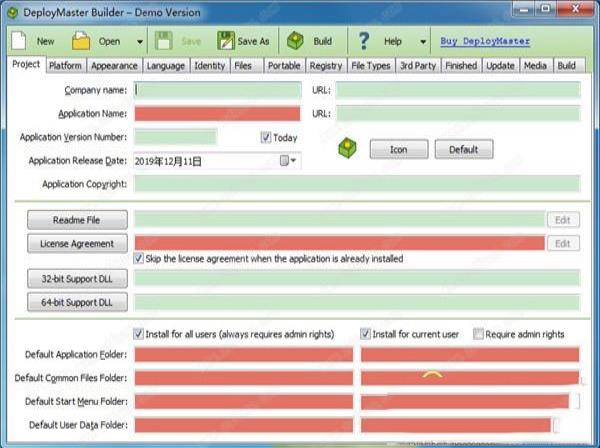Click the 32-bit Support DLL path field

point(357,278)
